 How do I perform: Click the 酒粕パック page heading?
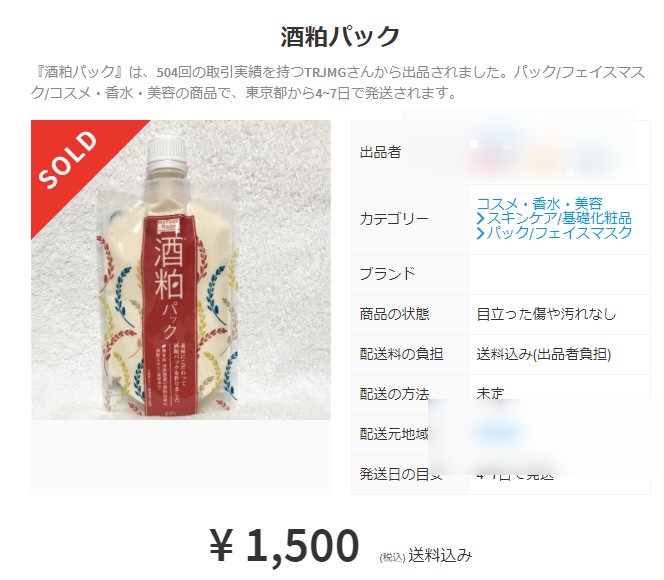(340, 36)
